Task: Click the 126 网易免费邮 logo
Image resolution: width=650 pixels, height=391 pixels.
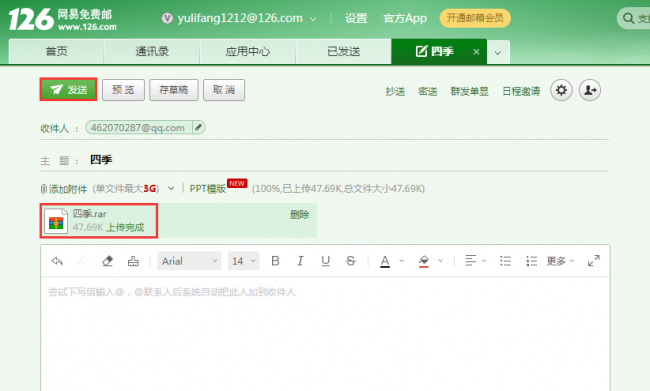Action: [x=63, y=19]
